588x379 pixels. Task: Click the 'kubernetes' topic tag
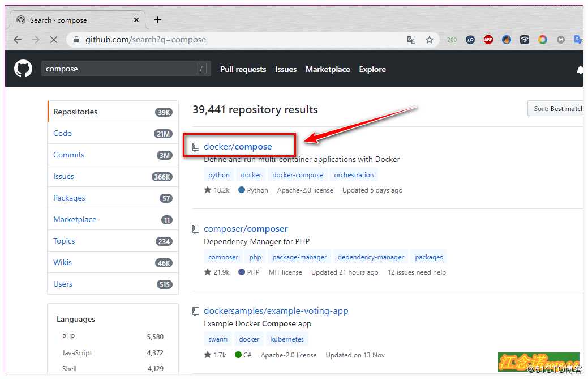[287, 339]
